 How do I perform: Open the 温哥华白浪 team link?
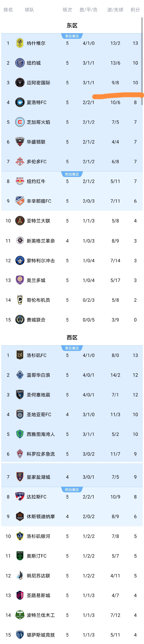pyautogui.click(x=38, y=375)
